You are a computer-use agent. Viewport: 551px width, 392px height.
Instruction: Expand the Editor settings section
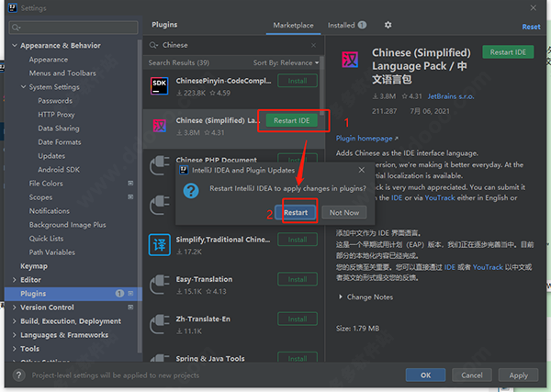tap(15, 280)
